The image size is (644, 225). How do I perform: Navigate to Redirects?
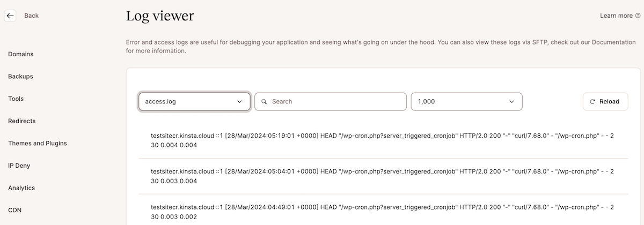[22, 121]
